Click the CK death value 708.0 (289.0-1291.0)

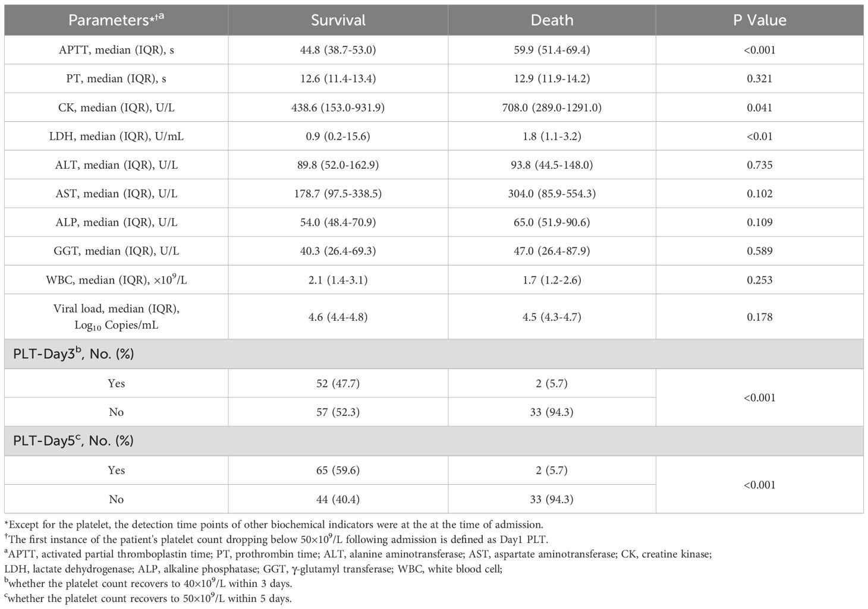tap(552, 108)
